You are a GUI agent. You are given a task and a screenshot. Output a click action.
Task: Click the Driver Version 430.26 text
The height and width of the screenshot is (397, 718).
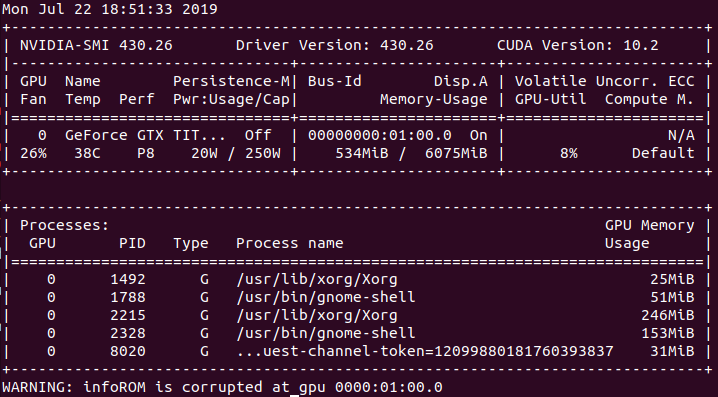point(335,45)
